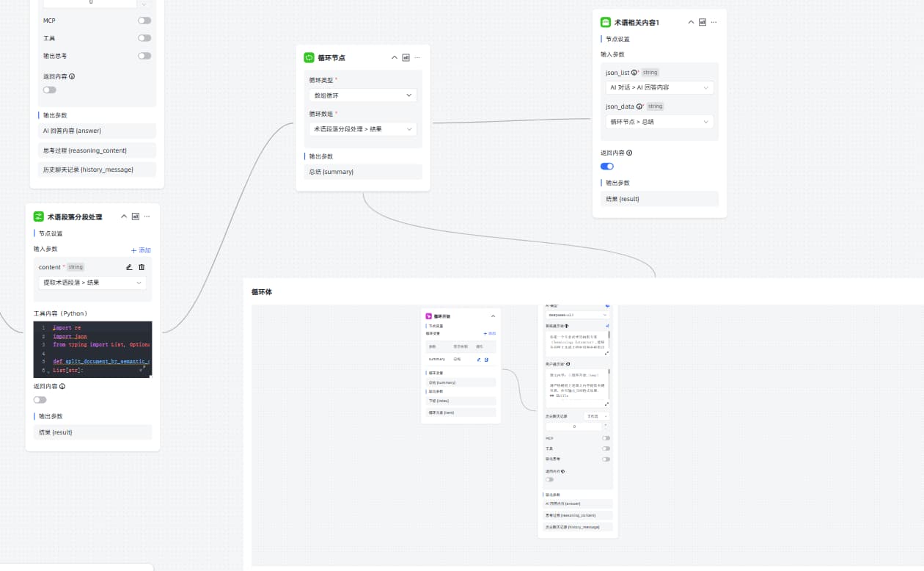Collapse the 术语相关内容1 node with the chevron
Image resolution: width=924 pixels, height=571 pixels.
(691, 22)
